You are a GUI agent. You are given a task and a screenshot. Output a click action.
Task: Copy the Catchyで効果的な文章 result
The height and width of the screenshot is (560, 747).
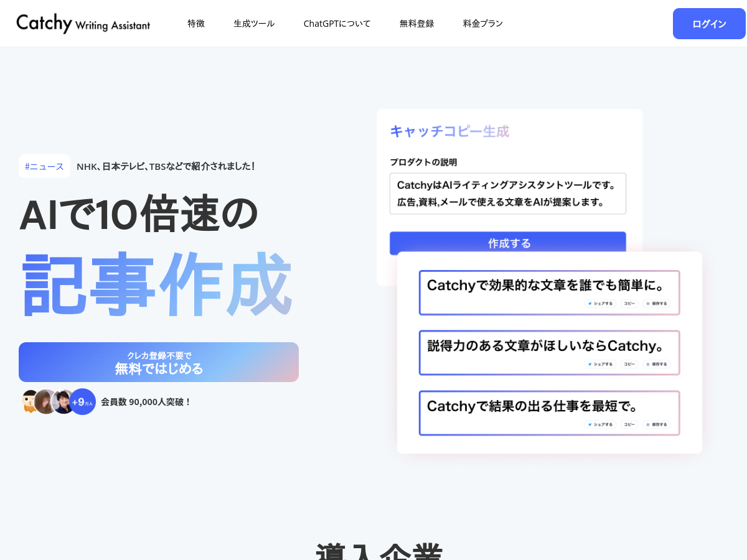click(x=629, y=304)
